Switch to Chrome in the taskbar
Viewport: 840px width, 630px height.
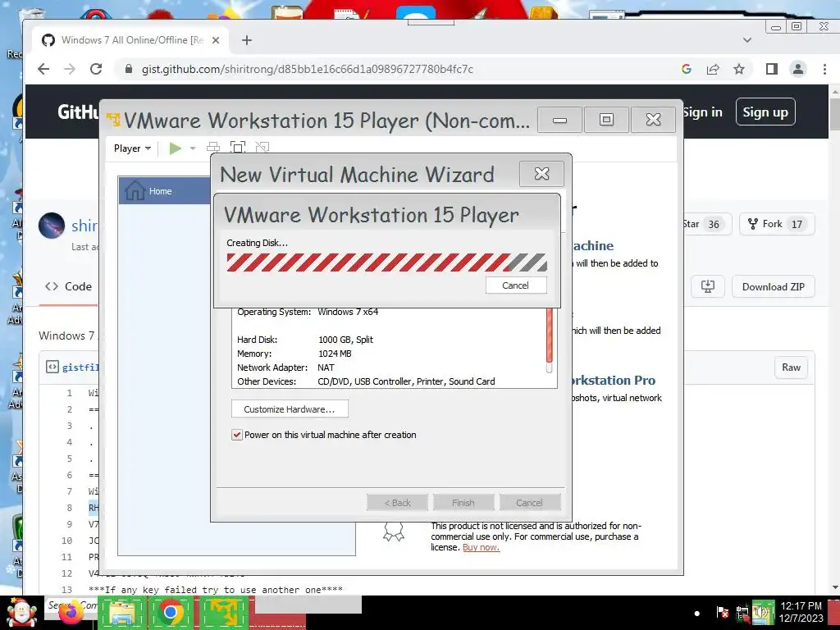pos(171,612)
